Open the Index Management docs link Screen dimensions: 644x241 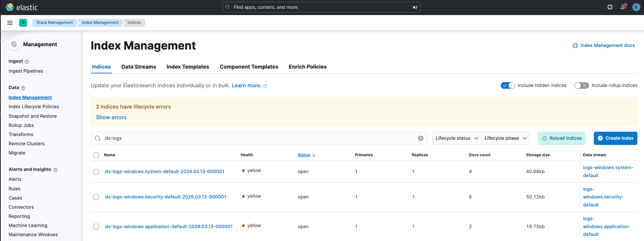click(608, 45)
